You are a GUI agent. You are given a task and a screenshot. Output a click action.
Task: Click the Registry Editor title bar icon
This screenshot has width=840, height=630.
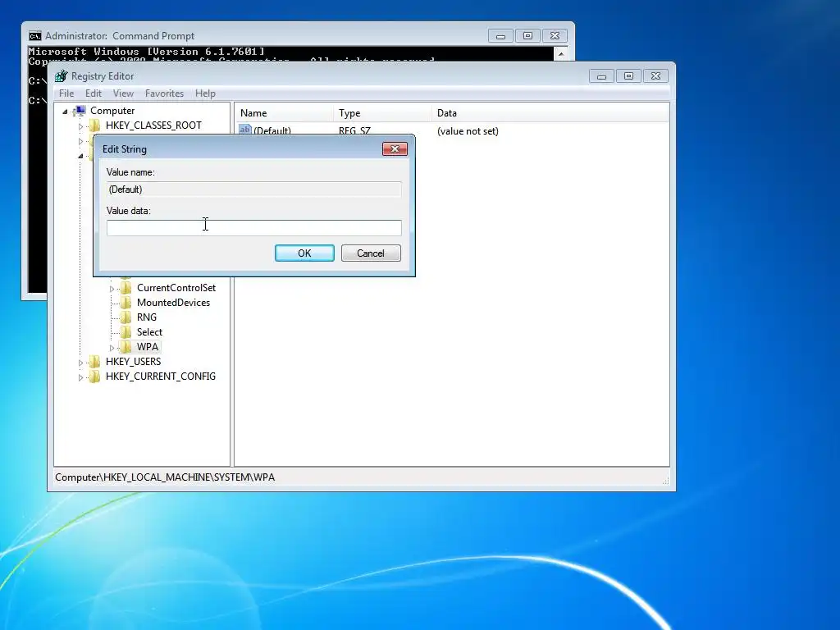point(61,76)
